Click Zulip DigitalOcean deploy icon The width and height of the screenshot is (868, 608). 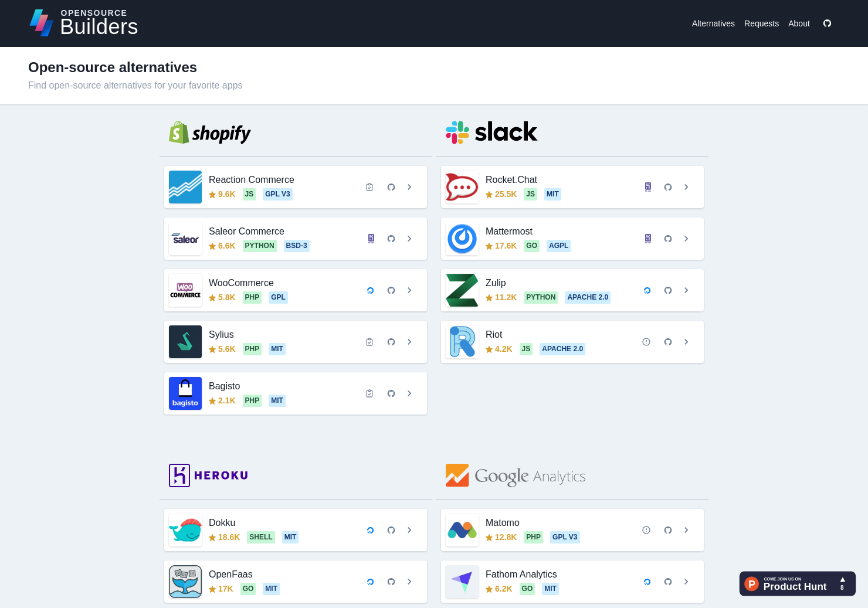click(x=647, y=290)
